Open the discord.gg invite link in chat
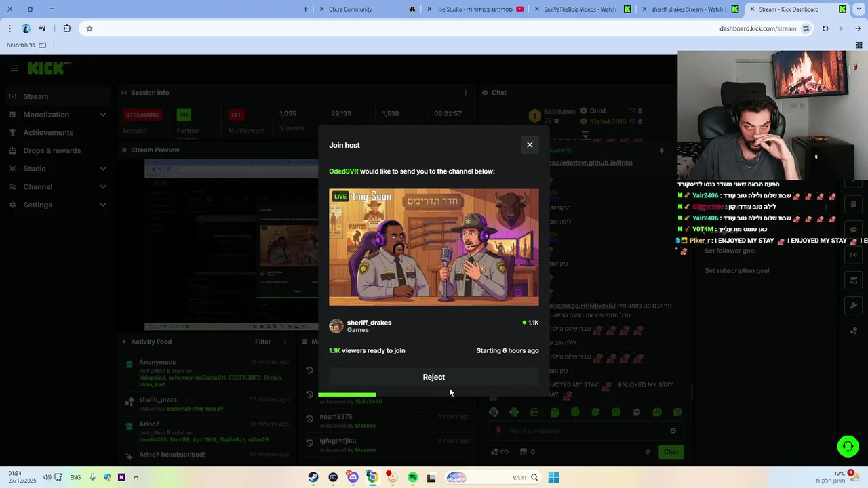 coord(582,306)
